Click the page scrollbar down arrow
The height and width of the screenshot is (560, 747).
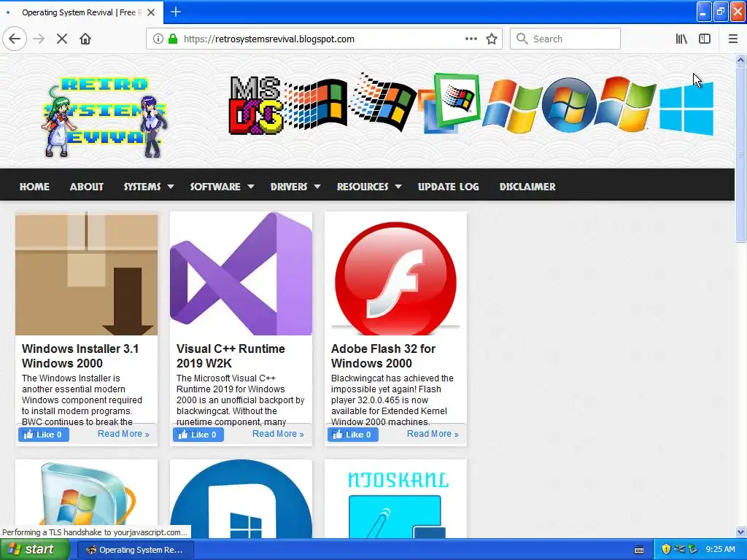tap(740, 532)
